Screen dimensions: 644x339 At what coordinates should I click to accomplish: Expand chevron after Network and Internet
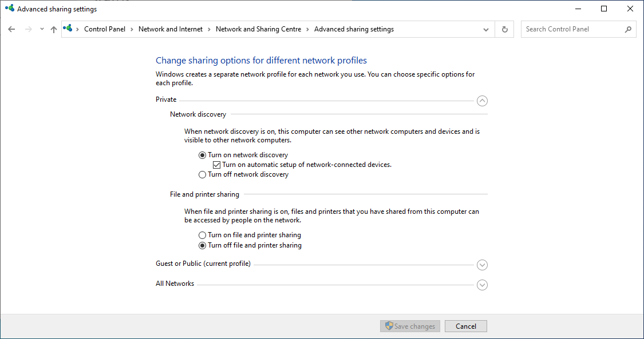coord(209,30)
